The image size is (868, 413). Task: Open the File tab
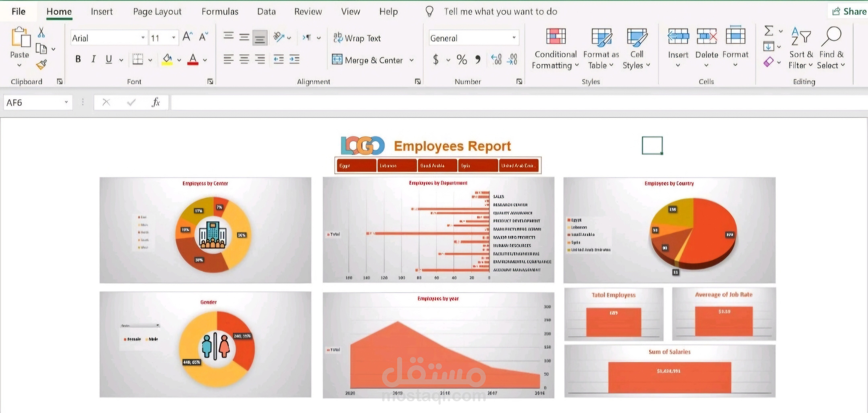coord(18,11)
